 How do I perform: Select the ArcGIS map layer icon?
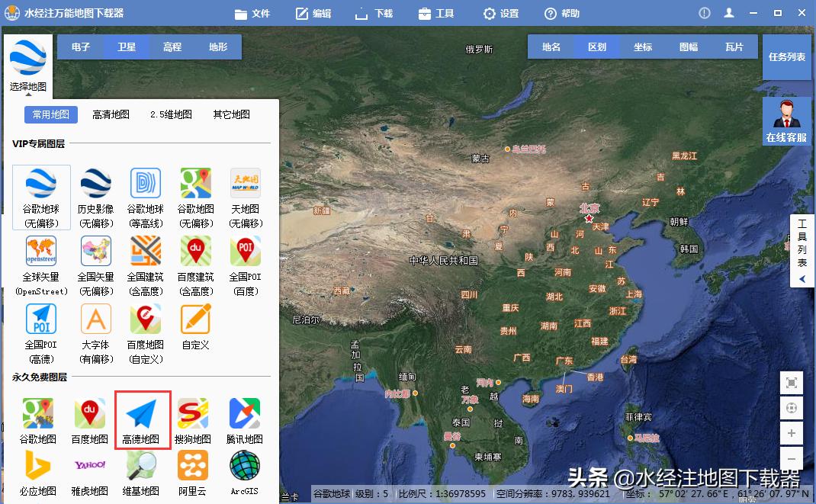245,468
